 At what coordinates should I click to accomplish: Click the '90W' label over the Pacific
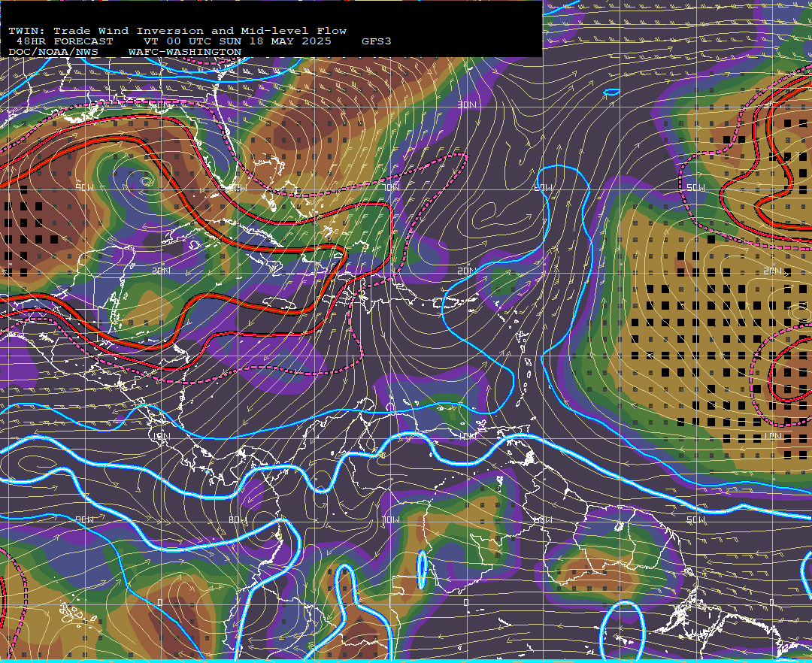(x=85, y=519)
